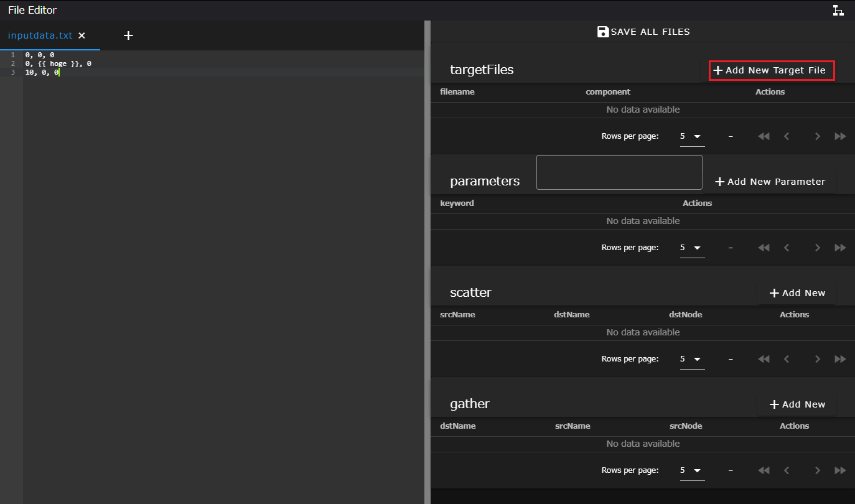Image resolution: width=855 pixels, height=504 pixels.
Task: Click line 2 containing hoge in editor
Action: click(x=58, y=63)
